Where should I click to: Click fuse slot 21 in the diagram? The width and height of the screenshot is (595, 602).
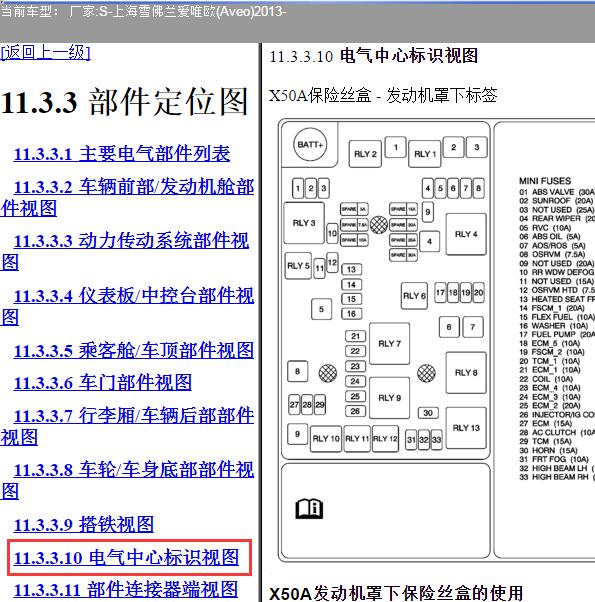[355, 336]
